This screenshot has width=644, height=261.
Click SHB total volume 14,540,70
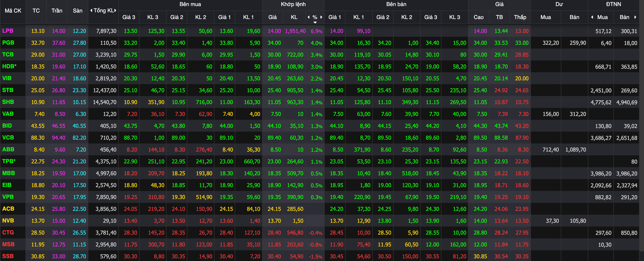click(x=104, y=102)
